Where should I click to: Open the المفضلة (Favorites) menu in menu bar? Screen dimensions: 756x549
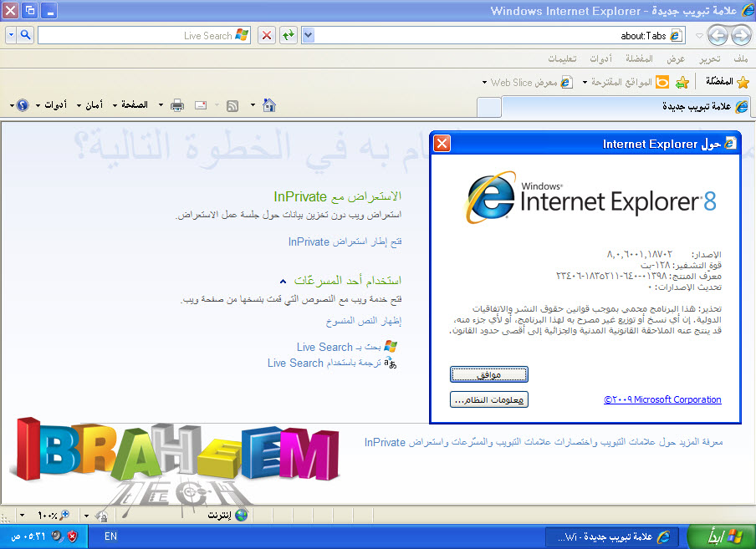pyautogui.click(x=639, y=58)
